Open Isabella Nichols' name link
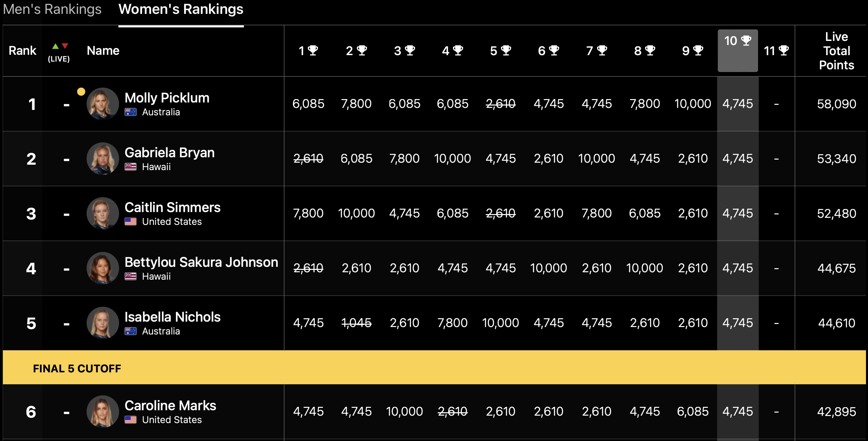 (x=172, y=317)
